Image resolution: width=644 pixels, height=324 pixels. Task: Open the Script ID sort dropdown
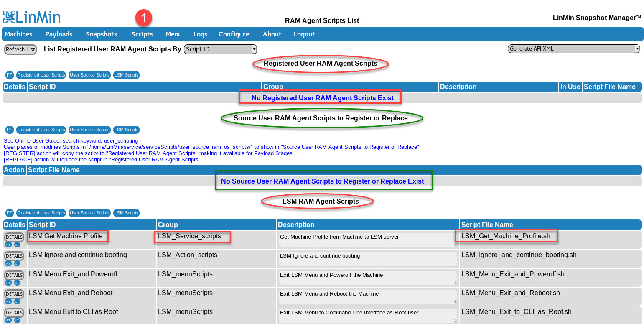(x=220, y=49)
